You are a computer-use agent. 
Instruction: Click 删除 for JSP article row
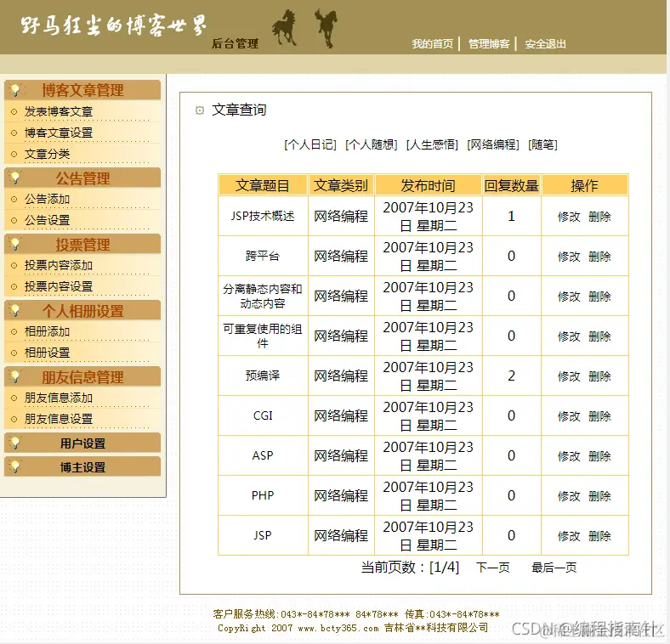[x=599, y=536]
